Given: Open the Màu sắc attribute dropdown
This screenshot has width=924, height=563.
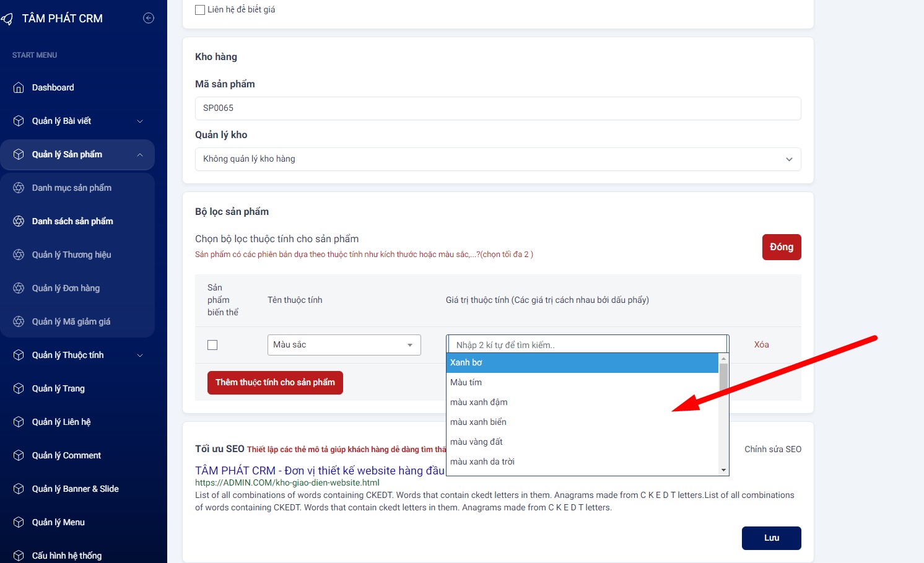Looking at the screenshot, I should [344, 345].
